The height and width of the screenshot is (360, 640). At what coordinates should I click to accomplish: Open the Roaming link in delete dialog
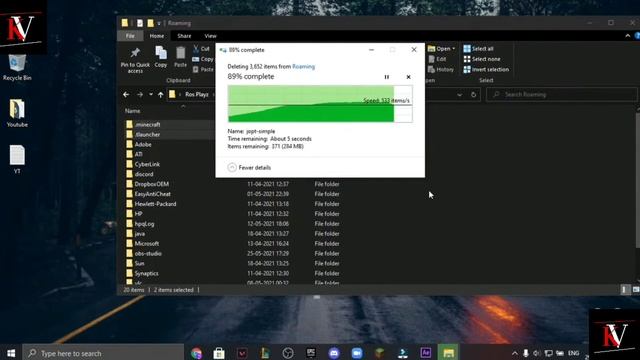point(303,67)
